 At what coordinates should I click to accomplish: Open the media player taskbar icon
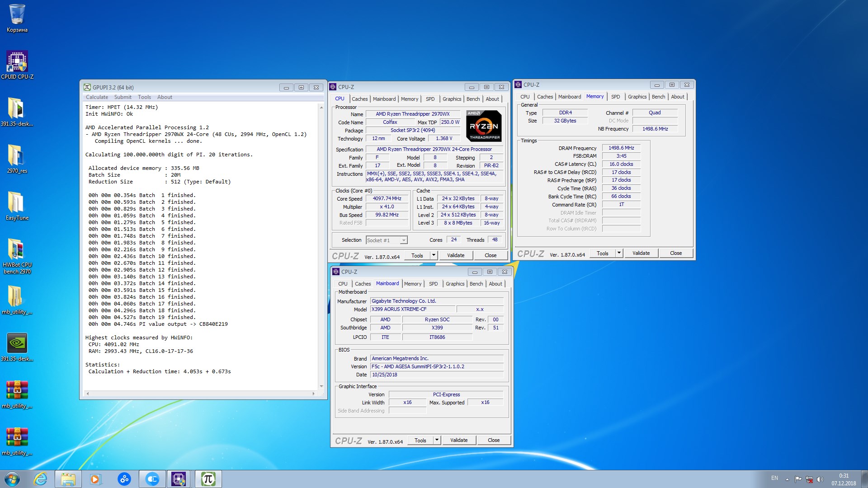coord(95,479)
